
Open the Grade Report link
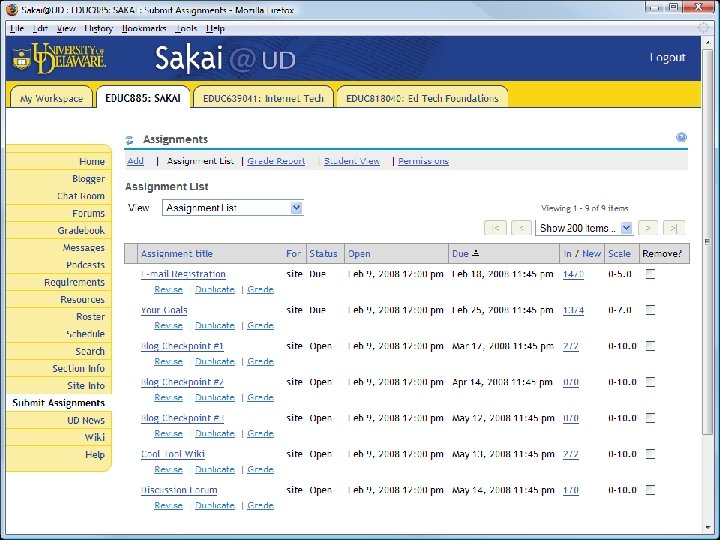pyautogui.click(x=276, y=161)
